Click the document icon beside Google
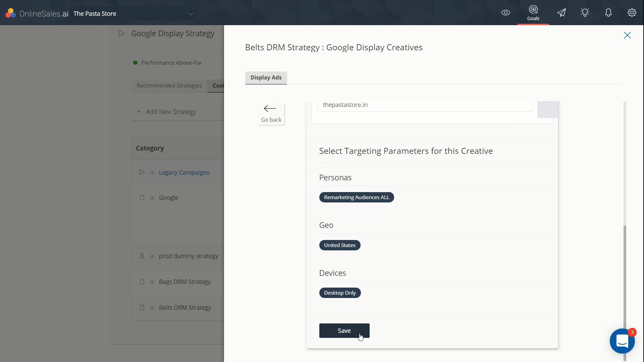 pos(142,197)
